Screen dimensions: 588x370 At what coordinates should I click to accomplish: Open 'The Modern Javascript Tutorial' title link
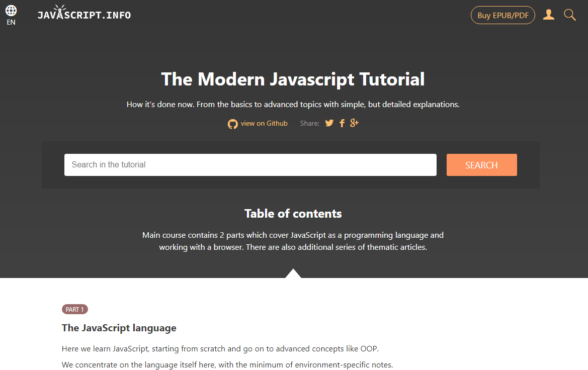point(293,79)
